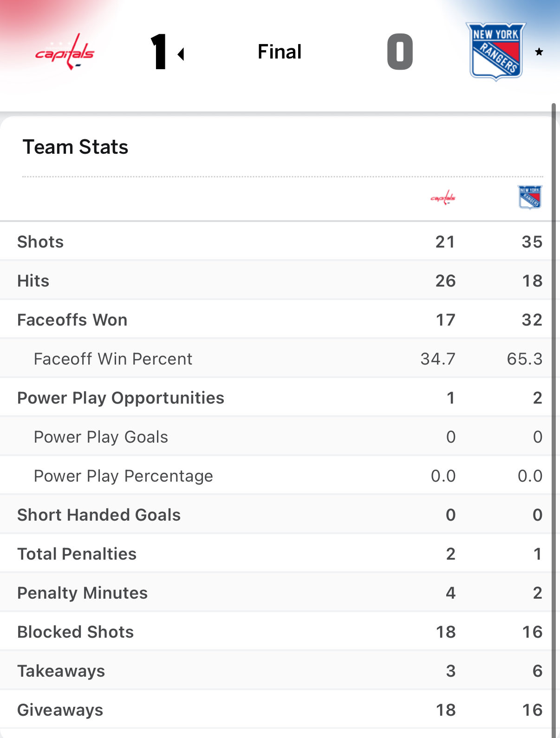This screenshot has height=738, width=560.
Task: Select the Total Penalties row label
Action: (x=77, y=554)
